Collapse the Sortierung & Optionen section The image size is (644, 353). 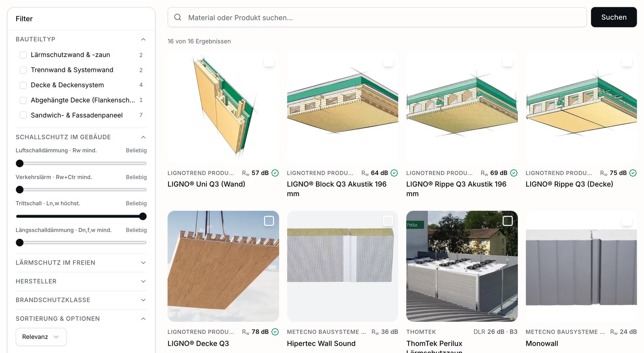pyautogui.click(x=143, y=319)
